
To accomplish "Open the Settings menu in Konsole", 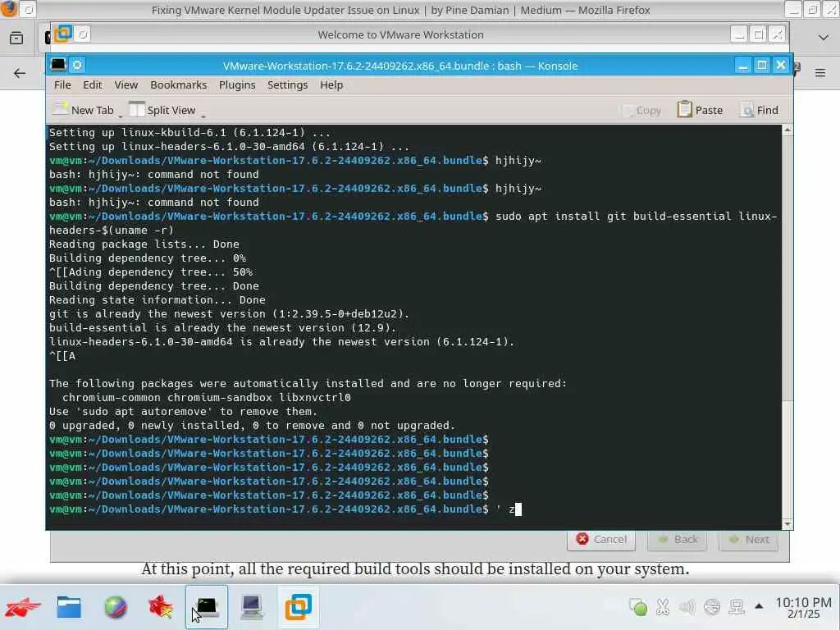I will pyautogui.click(x=287, y=85).
